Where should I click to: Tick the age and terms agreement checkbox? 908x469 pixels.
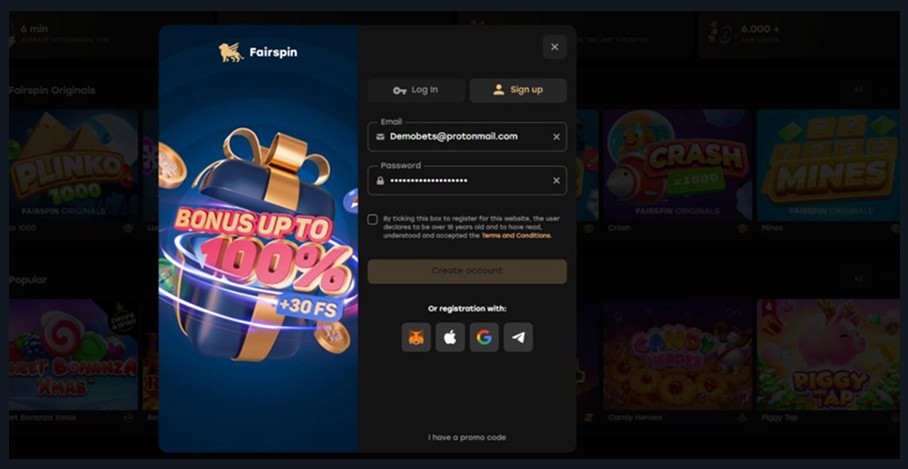(373, 220)
